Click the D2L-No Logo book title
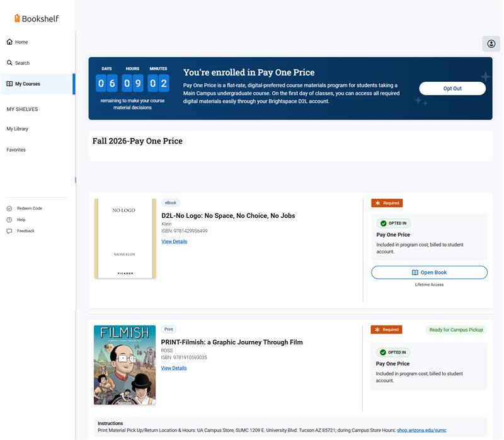This screenshot has width=504, height=440. point(228,215)
